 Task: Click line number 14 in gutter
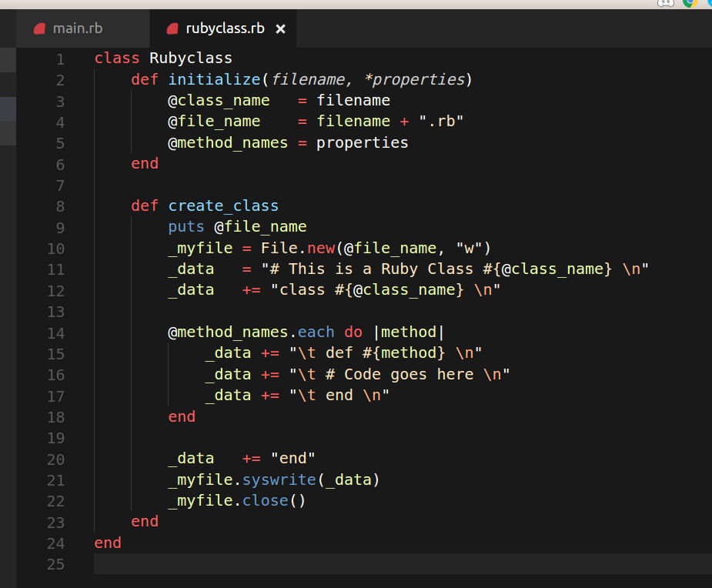point(56,333)
